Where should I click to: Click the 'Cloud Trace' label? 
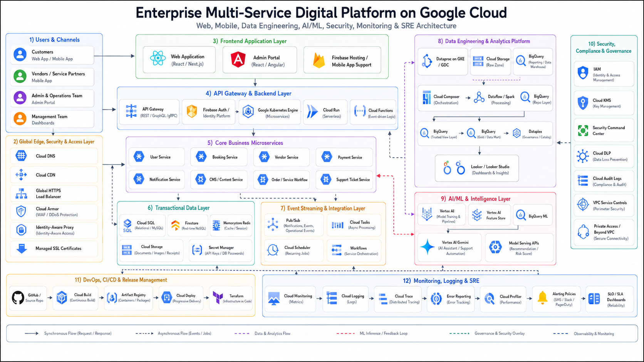404,296
